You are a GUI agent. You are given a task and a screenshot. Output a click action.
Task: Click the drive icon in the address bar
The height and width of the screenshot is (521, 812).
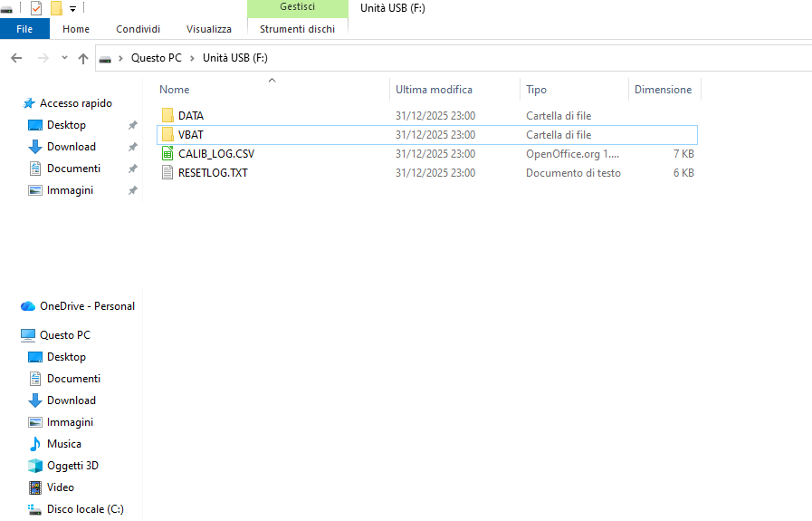pos(105,59)
